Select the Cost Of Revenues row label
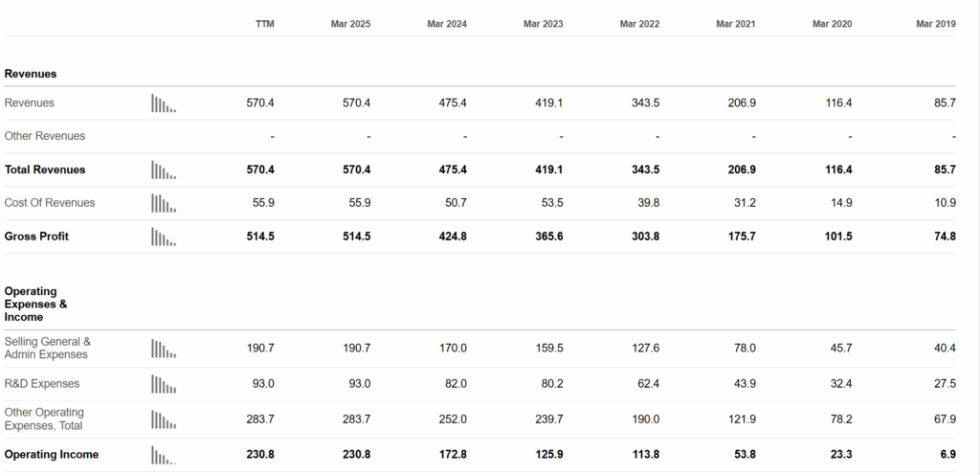This screenshot has height=475, width=980. pyautogui.click(x=50, y=203)
